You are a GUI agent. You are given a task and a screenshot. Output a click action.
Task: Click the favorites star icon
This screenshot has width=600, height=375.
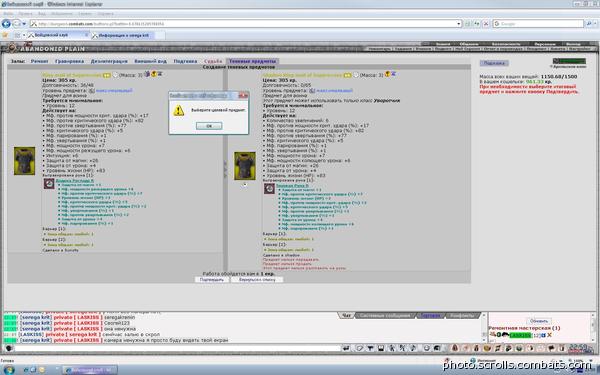click(x=5, y=35)
